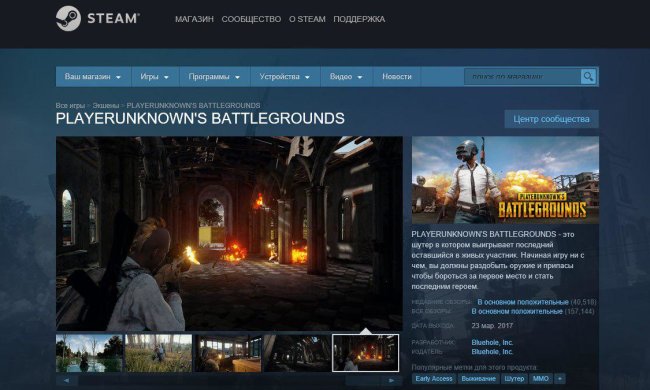Open the МАГАЗИН top menu
The image size is (650, 390).
coord(194,19)
